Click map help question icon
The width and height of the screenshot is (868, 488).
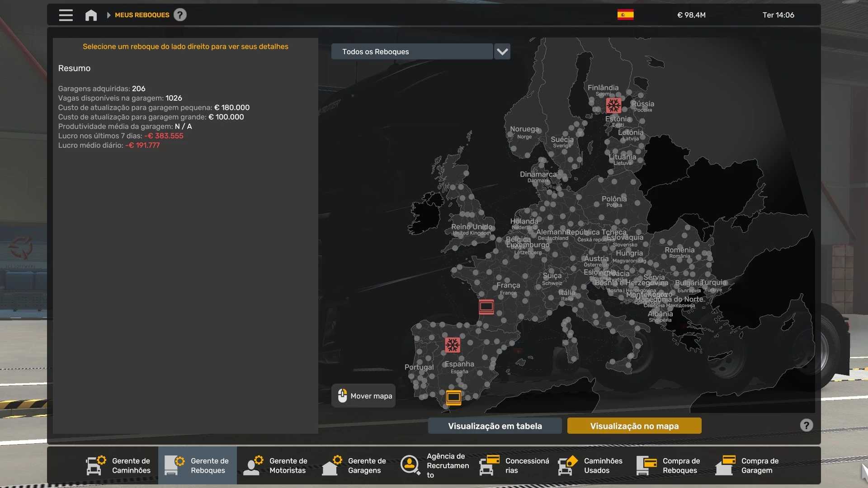(806, 425)
